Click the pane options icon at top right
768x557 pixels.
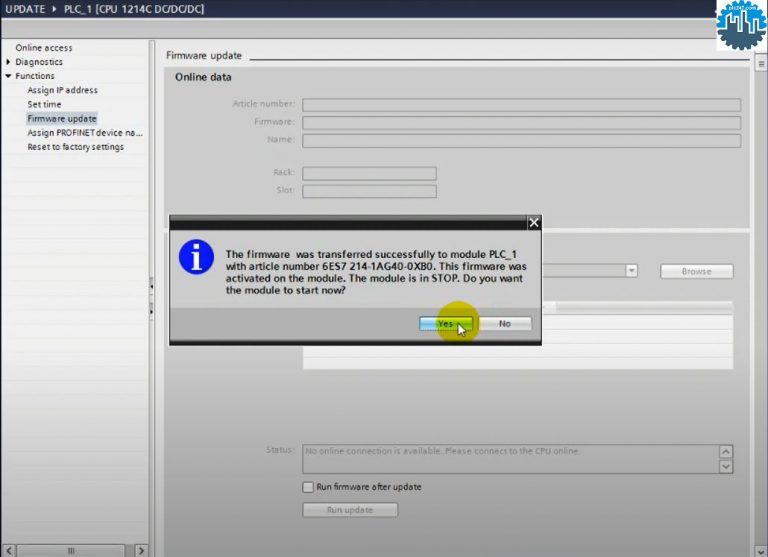click(761, 64)
